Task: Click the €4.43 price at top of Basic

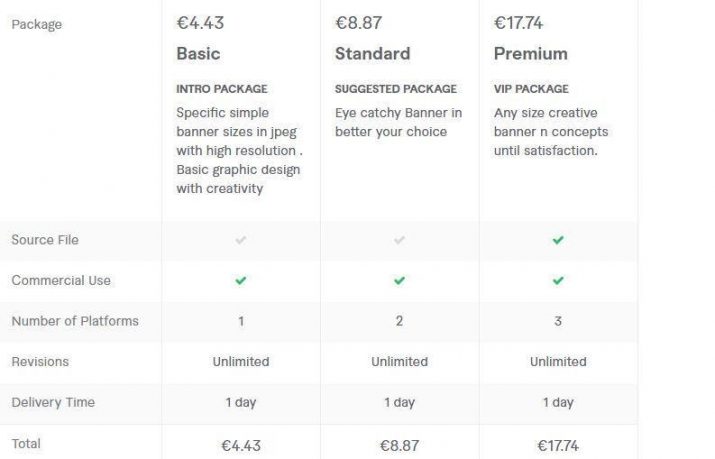Action: (x=200, y=23)
